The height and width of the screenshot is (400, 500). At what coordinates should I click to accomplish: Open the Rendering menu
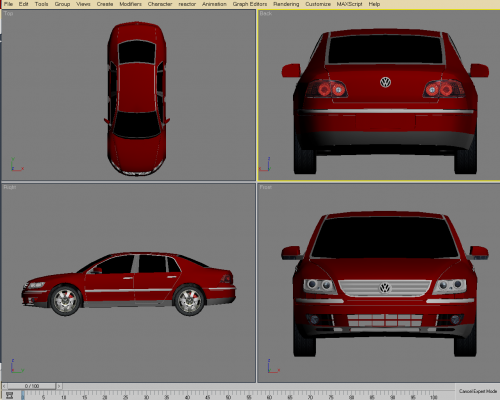tap(286, 4)
